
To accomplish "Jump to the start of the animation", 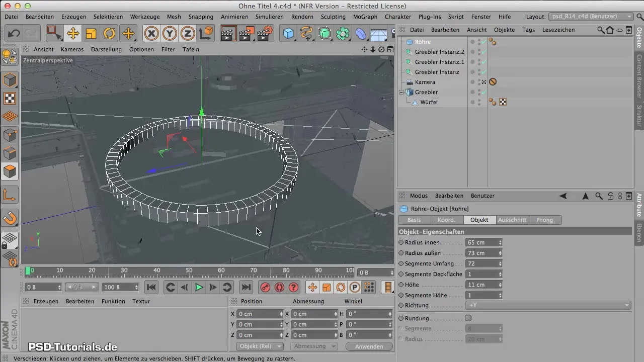I will pyautogui.click(x=151, y=287).
